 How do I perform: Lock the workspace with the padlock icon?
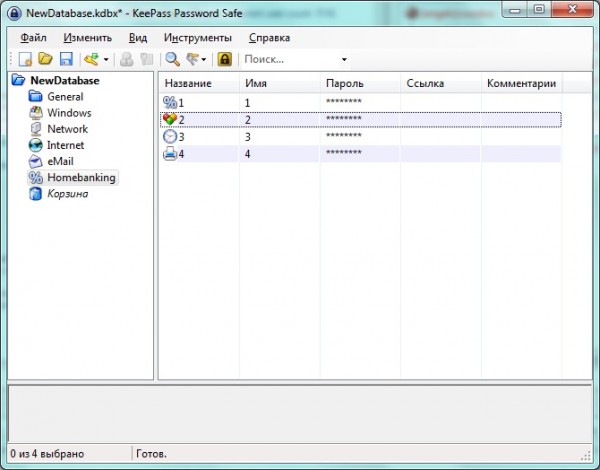pos(225,59)
